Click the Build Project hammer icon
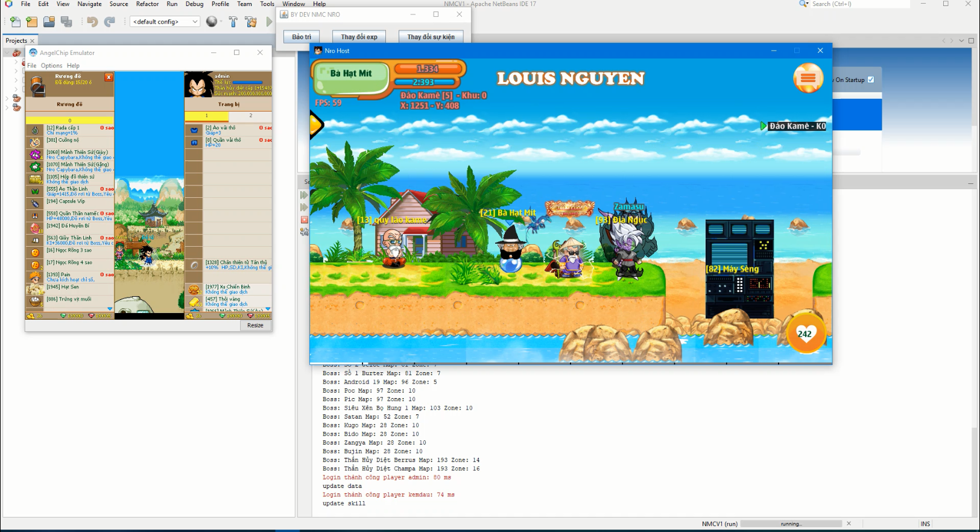980x532 pixels. pyautogui.click(x=233, y=22)
